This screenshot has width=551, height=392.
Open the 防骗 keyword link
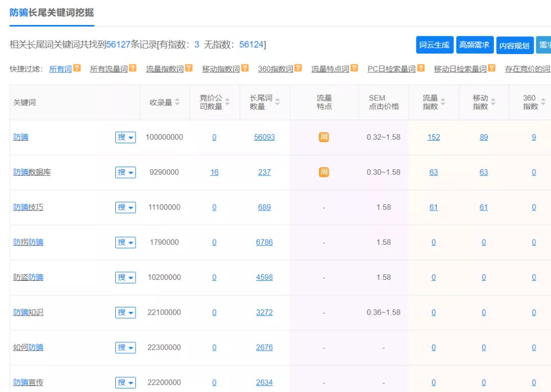(x=21, y=137)
